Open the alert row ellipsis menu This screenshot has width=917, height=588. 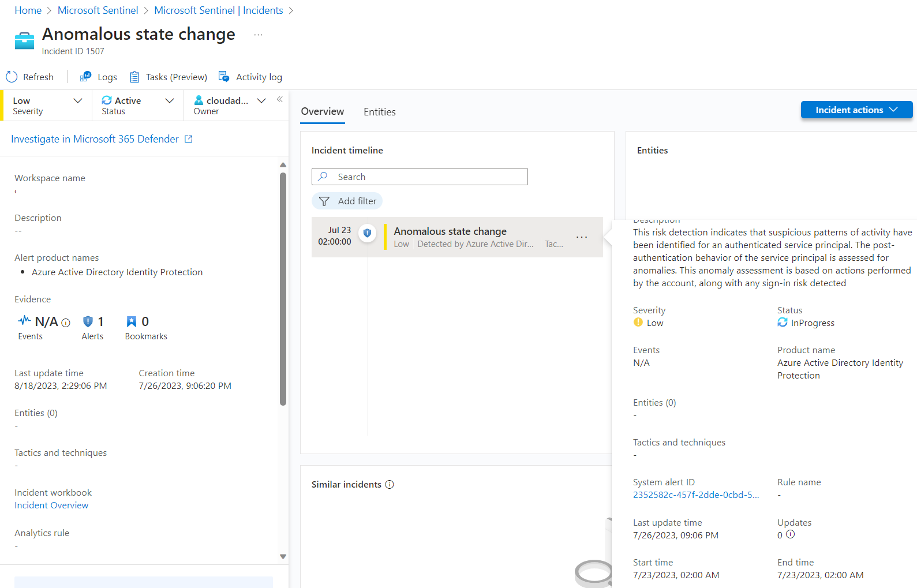click(x=582, y=237)
